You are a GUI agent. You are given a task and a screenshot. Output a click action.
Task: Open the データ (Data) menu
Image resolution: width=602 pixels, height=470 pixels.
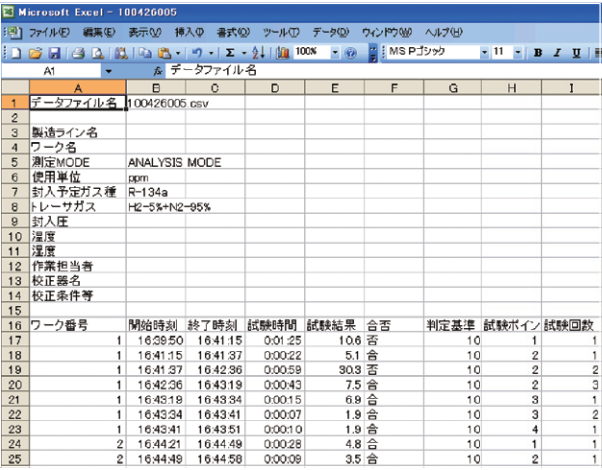(331, 33)
